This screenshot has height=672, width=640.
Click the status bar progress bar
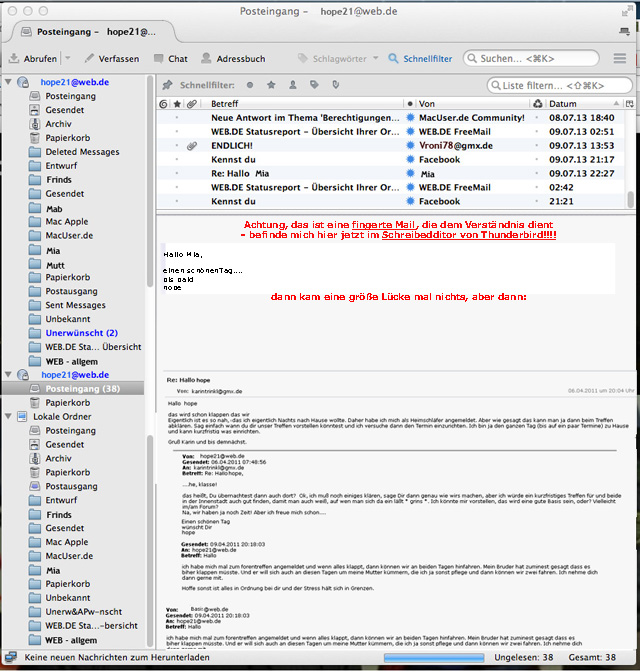[434, 658]
